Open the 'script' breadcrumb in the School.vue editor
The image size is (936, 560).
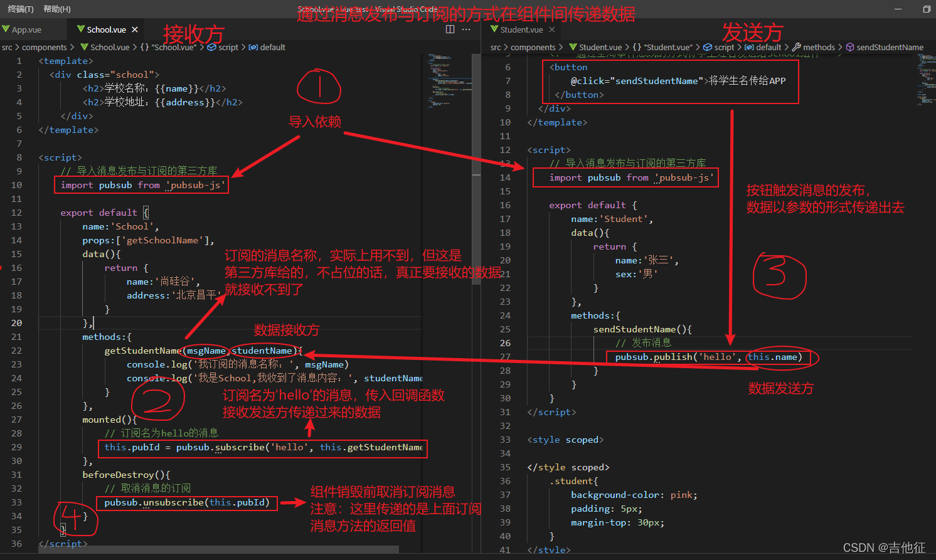tap(228, 47)
